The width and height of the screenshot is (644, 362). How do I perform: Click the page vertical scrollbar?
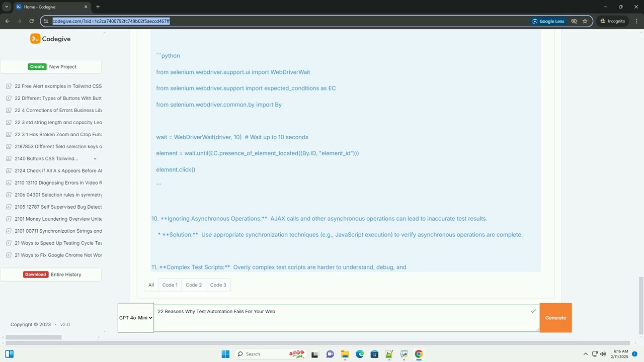click(x=641, y=305)
